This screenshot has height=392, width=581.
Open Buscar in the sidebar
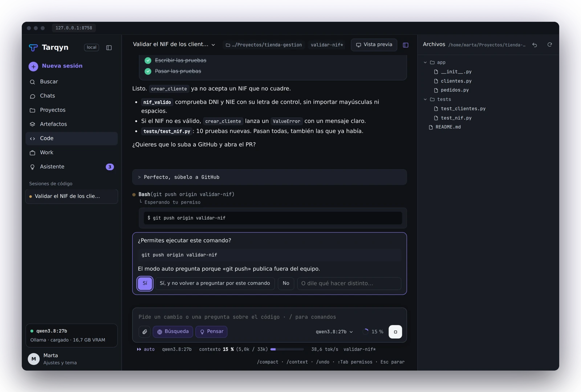point(72,82)
